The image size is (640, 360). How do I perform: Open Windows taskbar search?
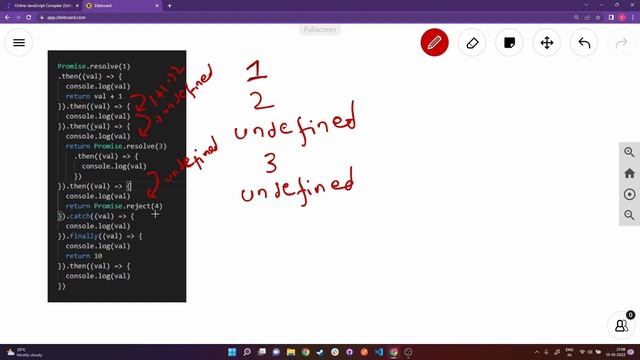[247, 352]
